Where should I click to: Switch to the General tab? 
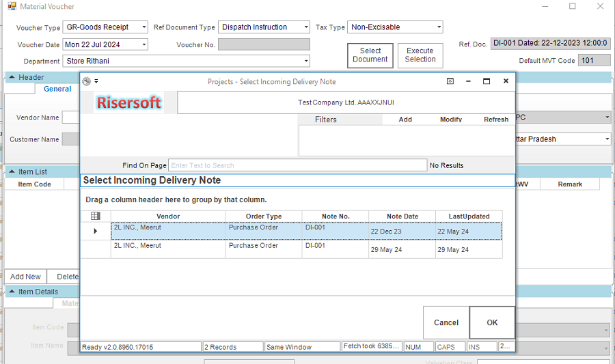pyautogui.click(x=57, y=89)
